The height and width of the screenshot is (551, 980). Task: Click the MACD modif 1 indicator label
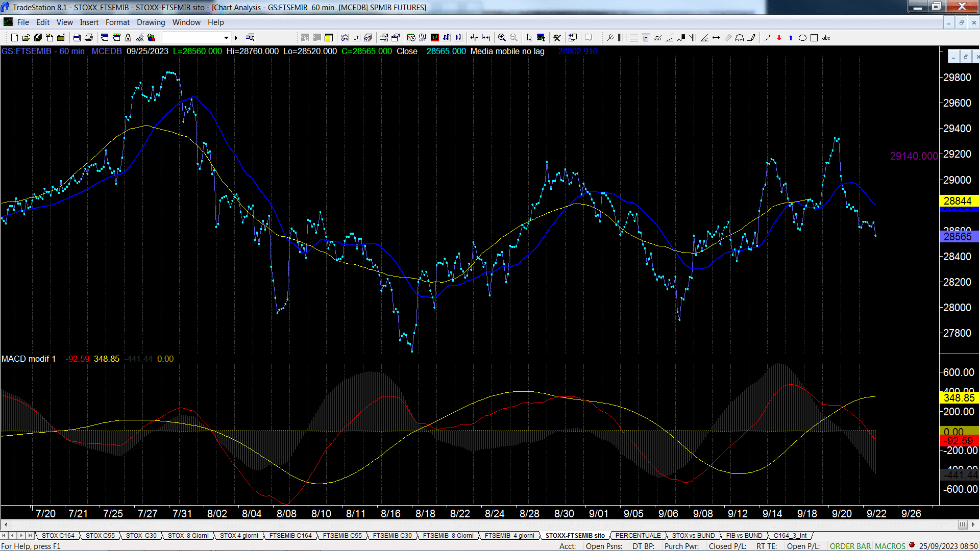29,359
